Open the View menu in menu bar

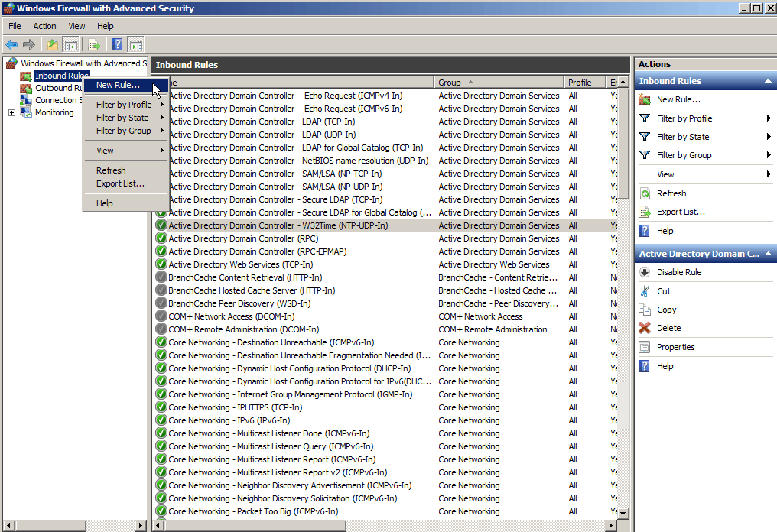click(x=76, y=26)
